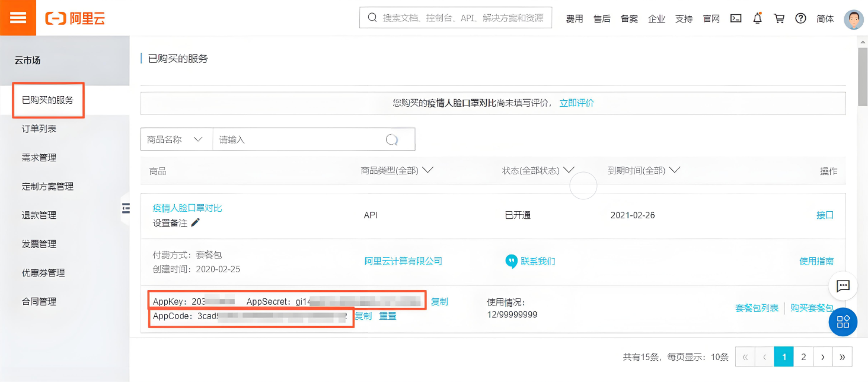Click the 云市场 sidebar heading
The image size is (868, 382).
click(28, 60)
